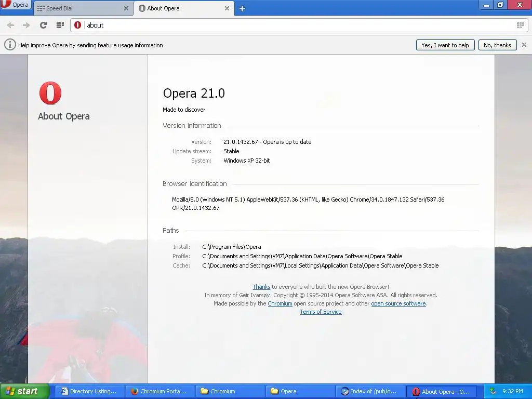Go back with the back arrow
The image size is (532, 399).
pos(10,25)
